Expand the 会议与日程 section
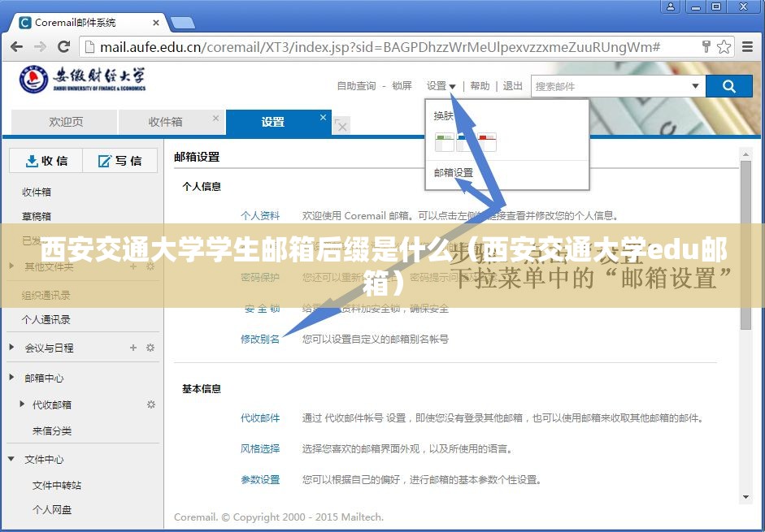Screen dimensions: 765x532 coord(11,347)
